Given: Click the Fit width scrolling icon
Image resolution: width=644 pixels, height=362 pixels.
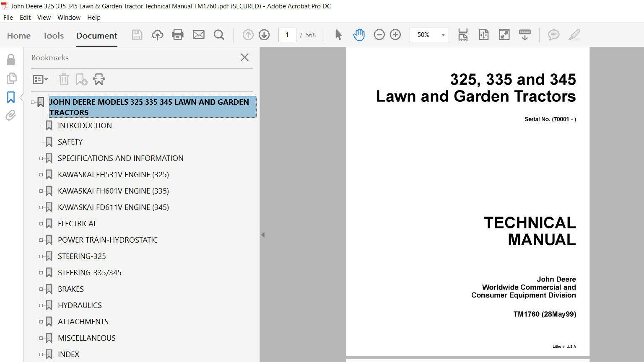Looking at the screenshot, I should click(x=463, y=35).
